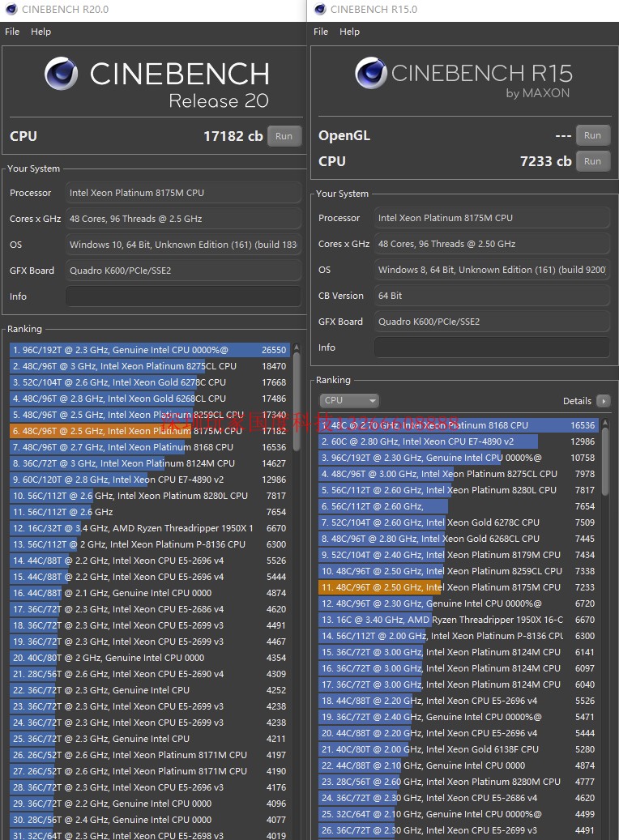Viewport: 619px width, 840px height.
Task: Click the R20 ranking list scrollbar
Action: (297, 402)
